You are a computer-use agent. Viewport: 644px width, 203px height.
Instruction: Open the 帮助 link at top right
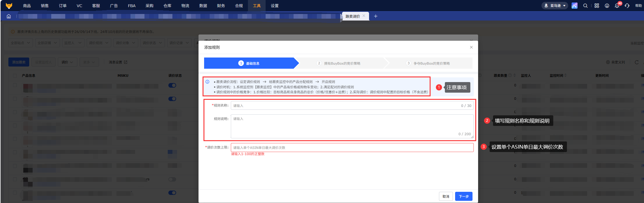coord(638,6)
